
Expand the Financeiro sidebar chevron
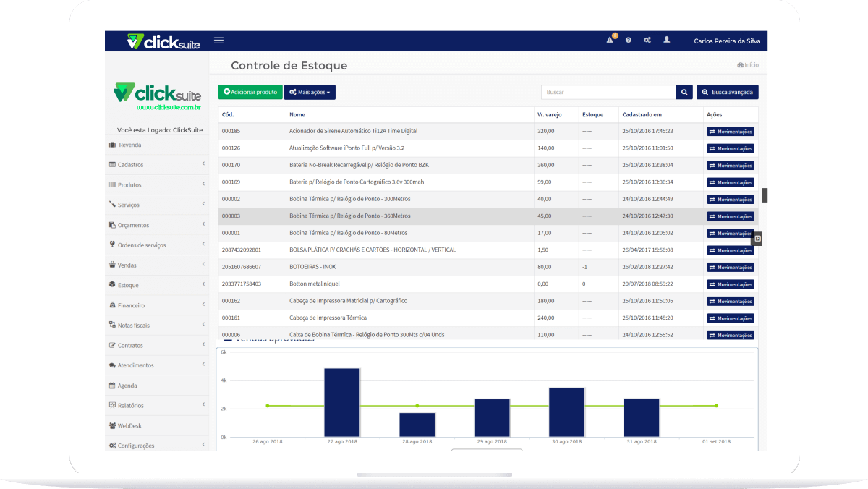pos(204,305)
